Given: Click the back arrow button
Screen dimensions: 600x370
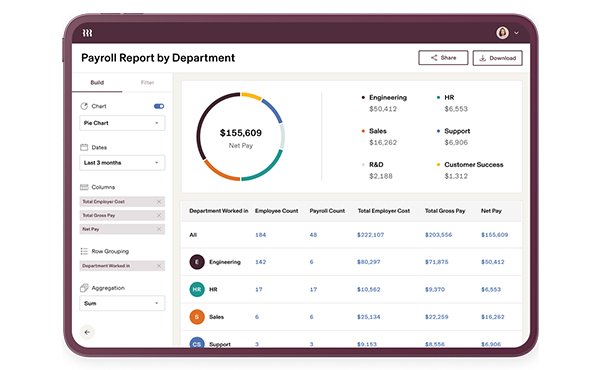Looking at the screenshot, I should click(x=87, y=332).
